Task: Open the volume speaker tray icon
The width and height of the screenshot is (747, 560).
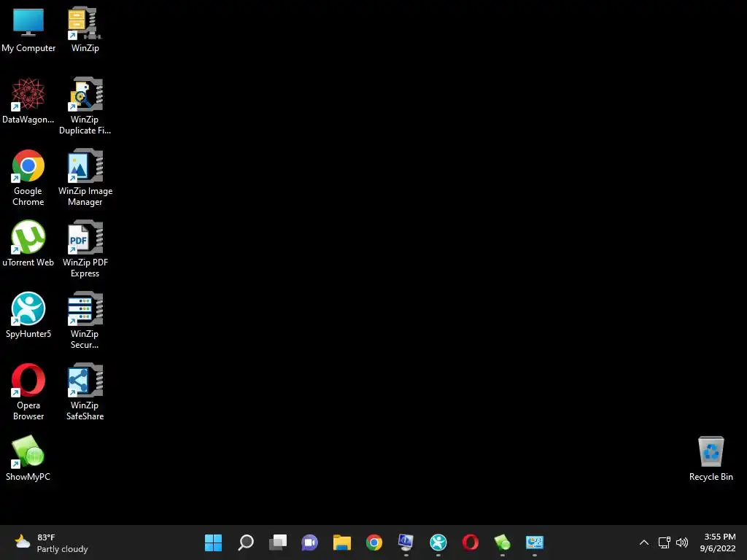Action: pos(682,542)
